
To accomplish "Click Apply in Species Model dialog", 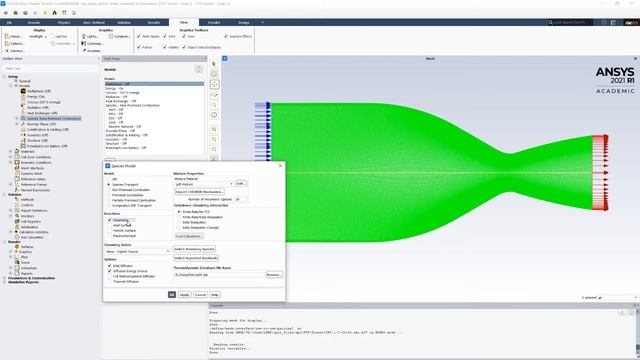I will click(184, 295).
